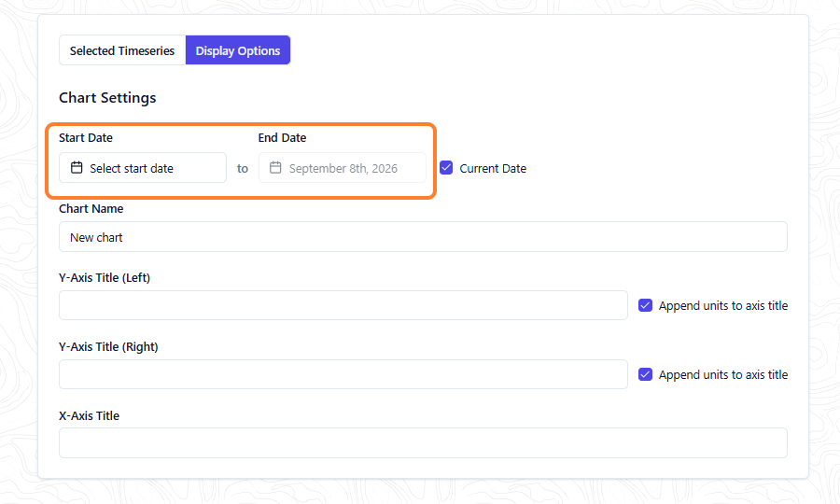Click the X-Axis Title input field
This screenshot has height=504, width=840.
pos(423,443)
